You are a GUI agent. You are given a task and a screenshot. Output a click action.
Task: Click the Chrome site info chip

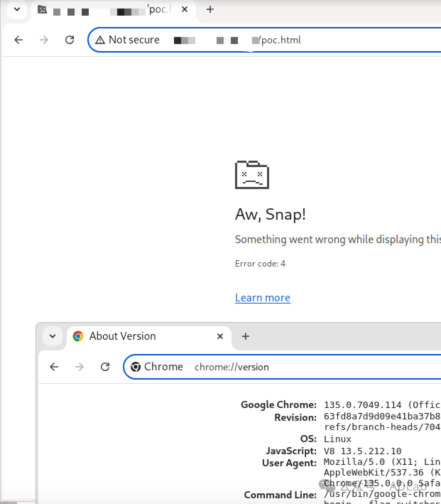pyautogui.click(x=157, y=367)
